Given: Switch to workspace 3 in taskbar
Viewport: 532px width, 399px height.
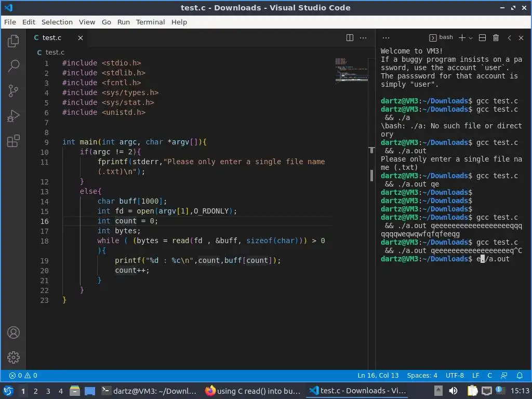Looking at the screenshot, I should coord(48,391).
